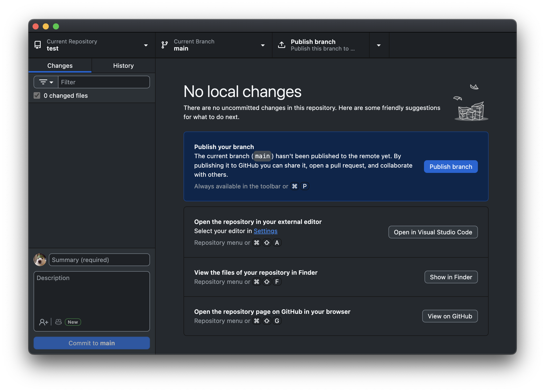Click the green New badge
Viewport: 545px width, 392px height.
(x=73, y=322)
